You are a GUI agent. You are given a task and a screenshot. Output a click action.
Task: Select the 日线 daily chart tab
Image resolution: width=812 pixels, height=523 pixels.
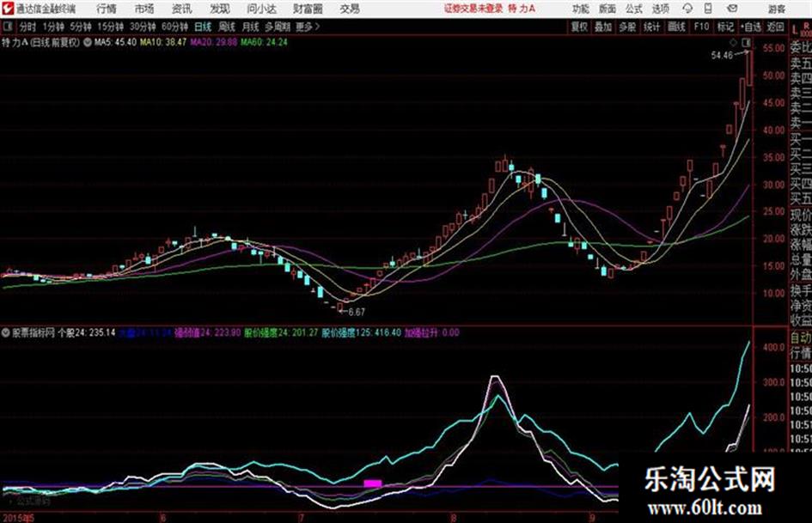tap(203, 27)
